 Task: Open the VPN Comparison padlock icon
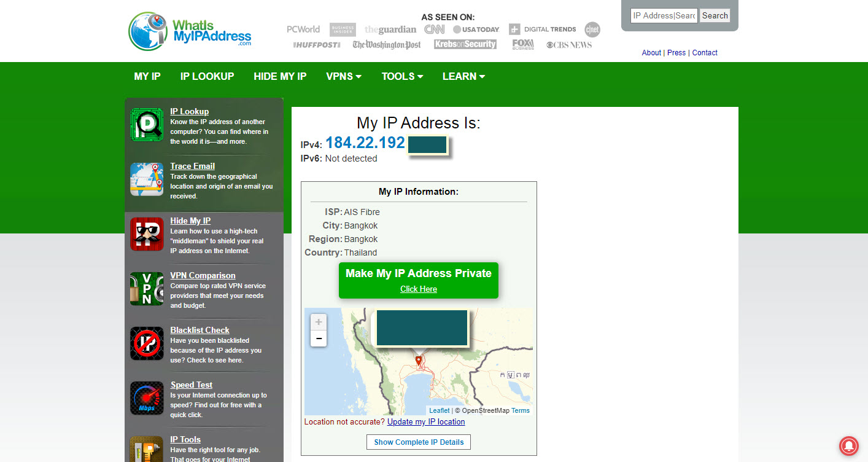click(147, 289)
